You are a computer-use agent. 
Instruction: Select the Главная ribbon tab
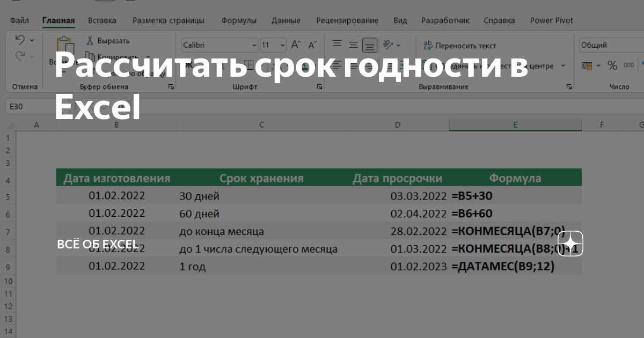pos(58,20)
